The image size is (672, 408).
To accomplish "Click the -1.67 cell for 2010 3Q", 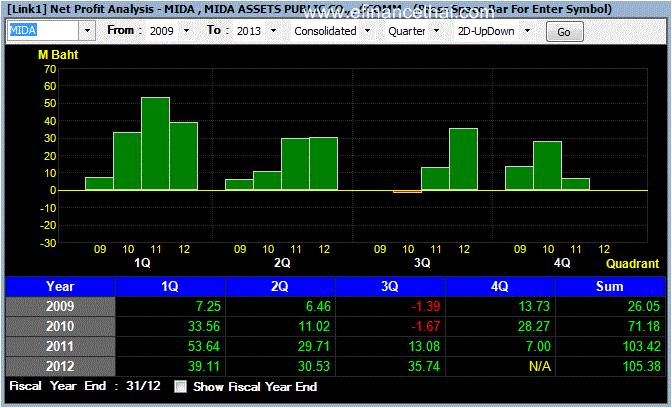I will tap(390, 327).
